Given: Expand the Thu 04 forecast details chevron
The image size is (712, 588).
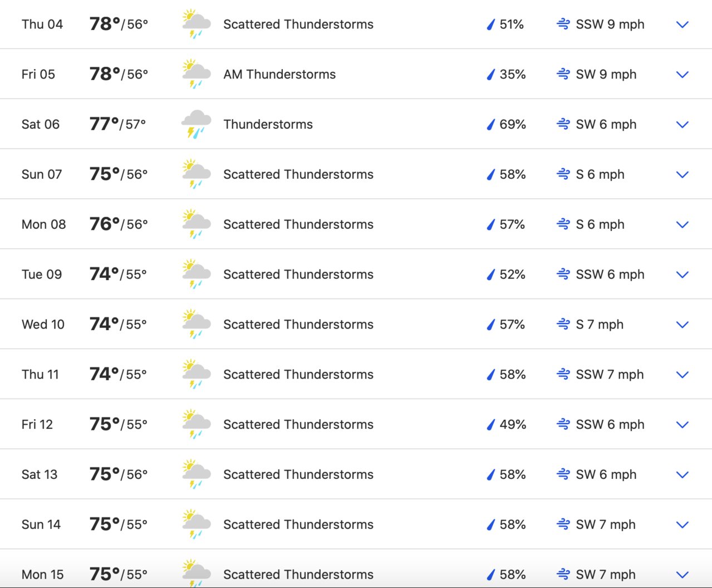Looking at the screenshot, I should [x=682, y=24].
